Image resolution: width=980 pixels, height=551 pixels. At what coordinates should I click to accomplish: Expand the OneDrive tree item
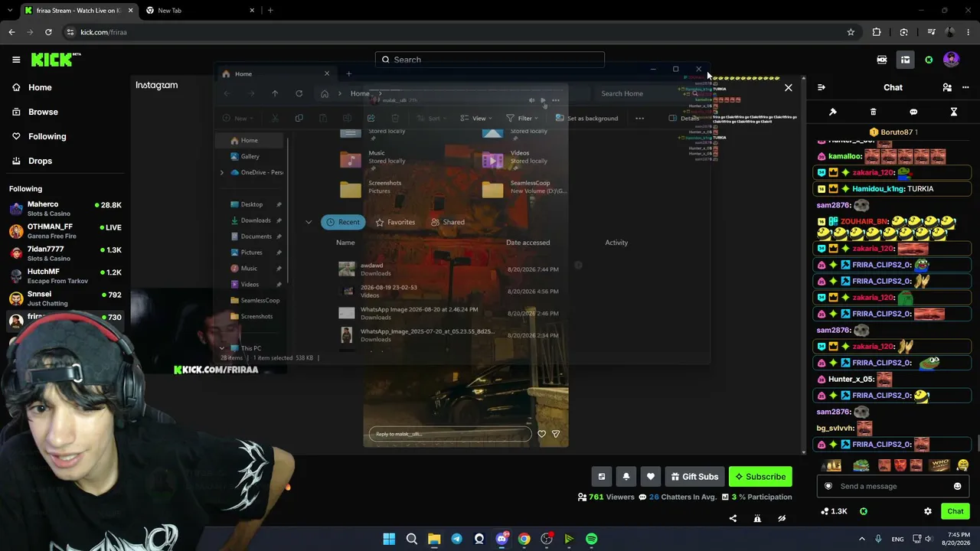pos(222,172)
